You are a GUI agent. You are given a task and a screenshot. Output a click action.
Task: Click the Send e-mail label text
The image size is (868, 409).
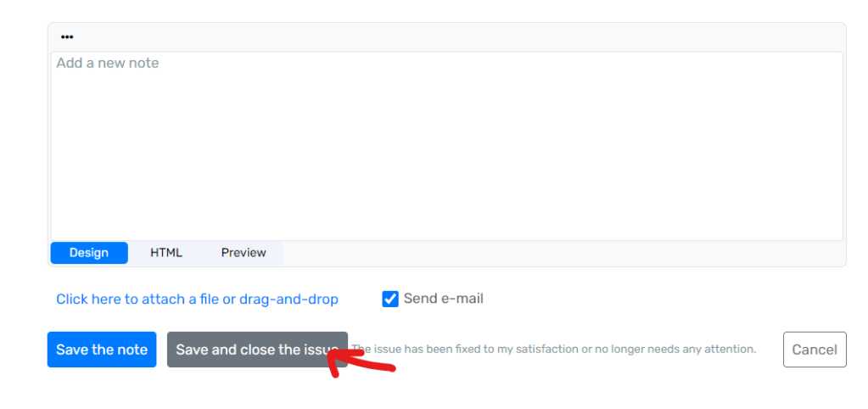click(x=444, y=299)
